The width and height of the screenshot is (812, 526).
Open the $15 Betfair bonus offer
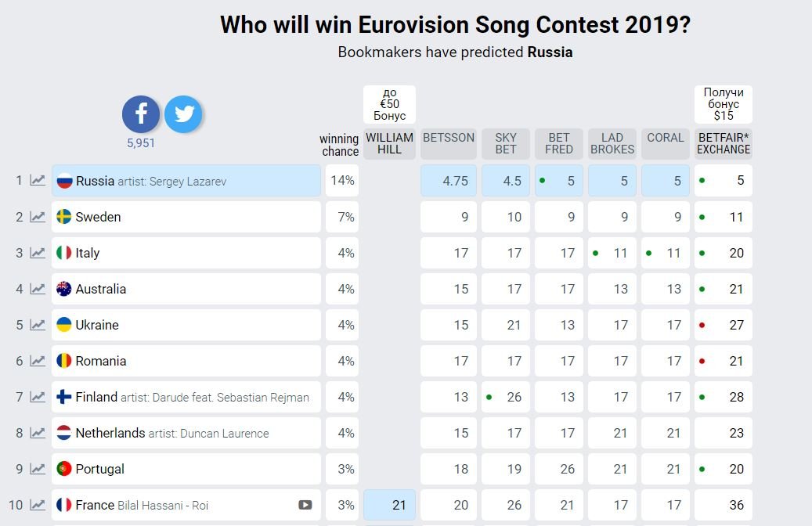[722, 103]
